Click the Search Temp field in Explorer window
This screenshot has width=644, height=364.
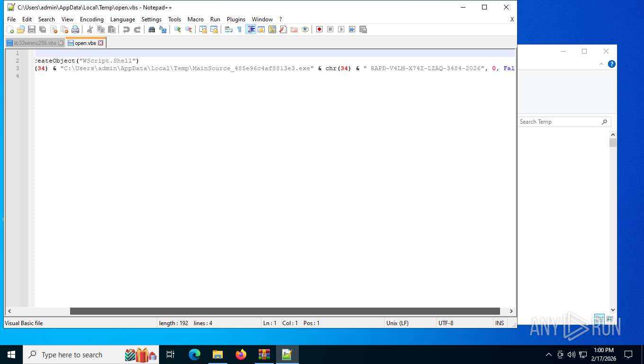point(564,122)
